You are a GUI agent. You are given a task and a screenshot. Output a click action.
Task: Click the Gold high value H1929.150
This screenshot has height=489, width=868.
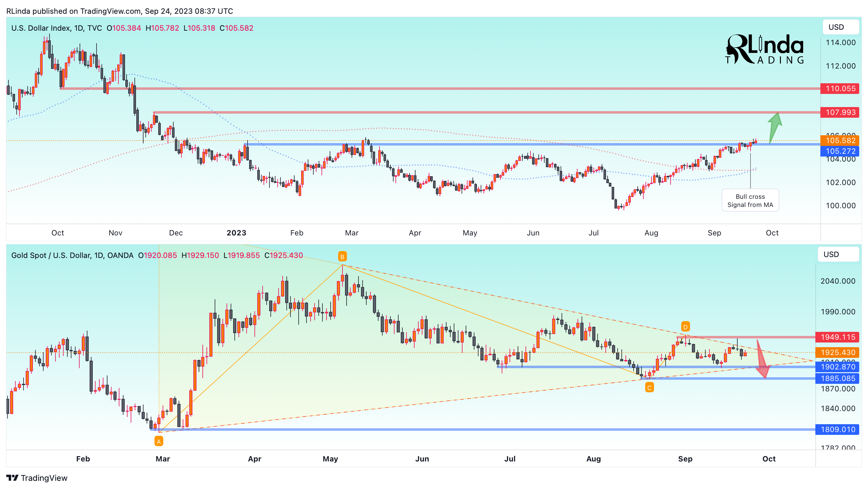(x=200, y=255)
